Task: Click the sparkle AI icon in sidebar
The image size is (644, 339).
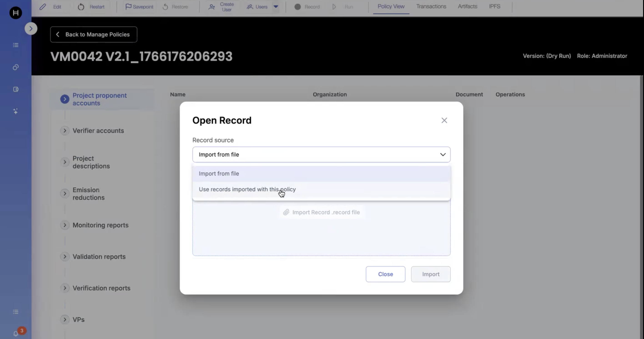Action: click(x=15, y=111)
